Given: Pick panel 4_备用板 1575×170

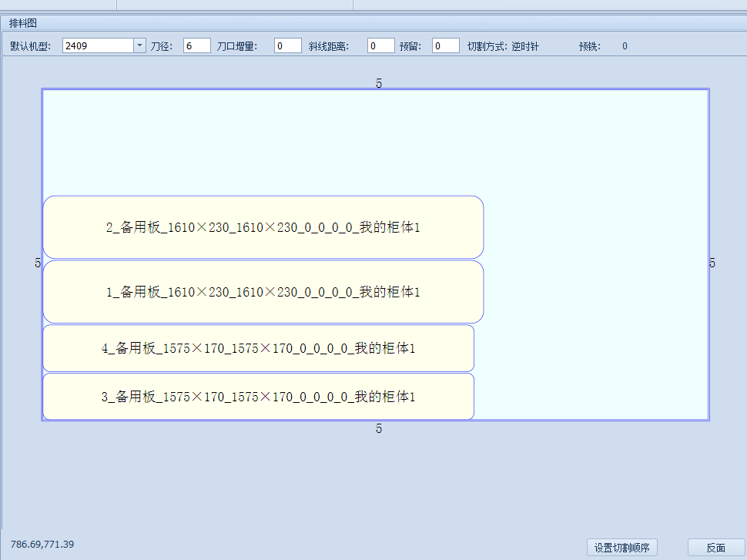Looking at the screenshot, I should (258, 349).
